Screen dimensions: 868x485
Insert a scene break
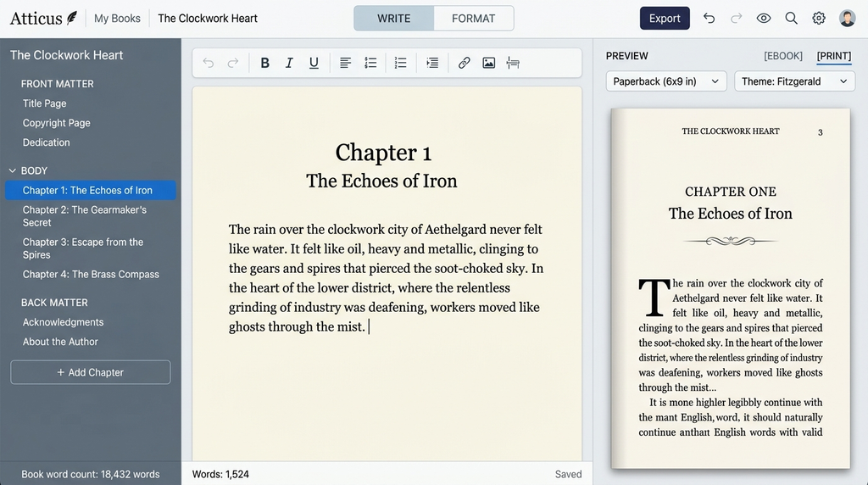[x=513, y=63]
